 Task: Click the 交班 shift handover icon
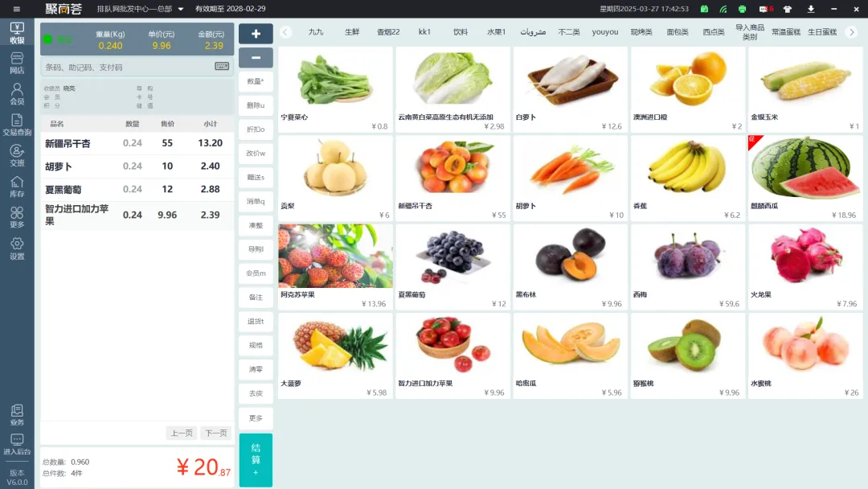[17, 155]
